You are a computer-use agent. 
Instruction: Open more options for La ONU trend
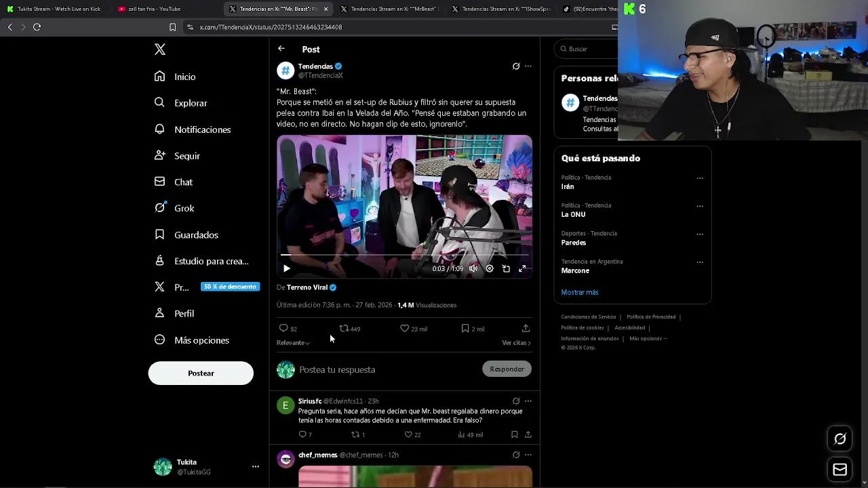tap(700, 206)
